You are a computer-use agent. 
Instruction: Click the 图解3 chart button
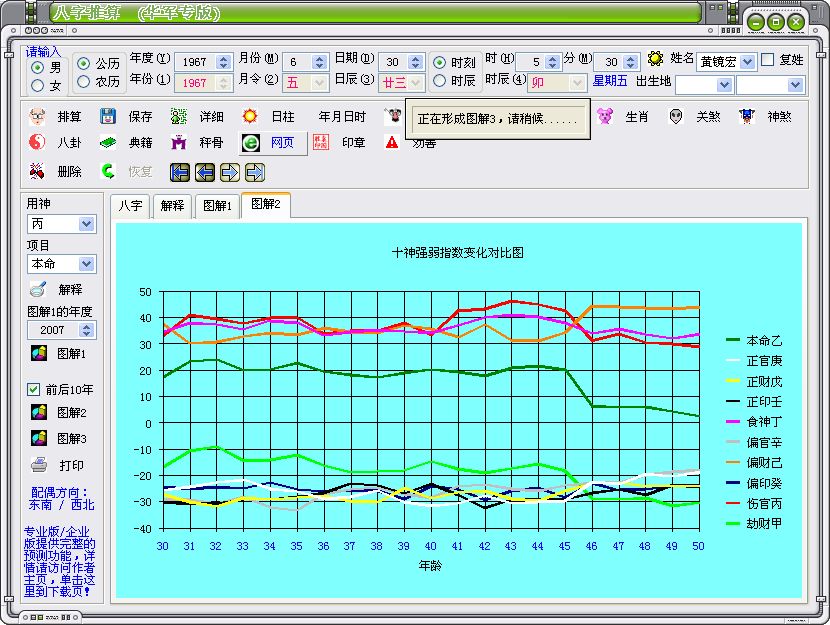[39, 438]
